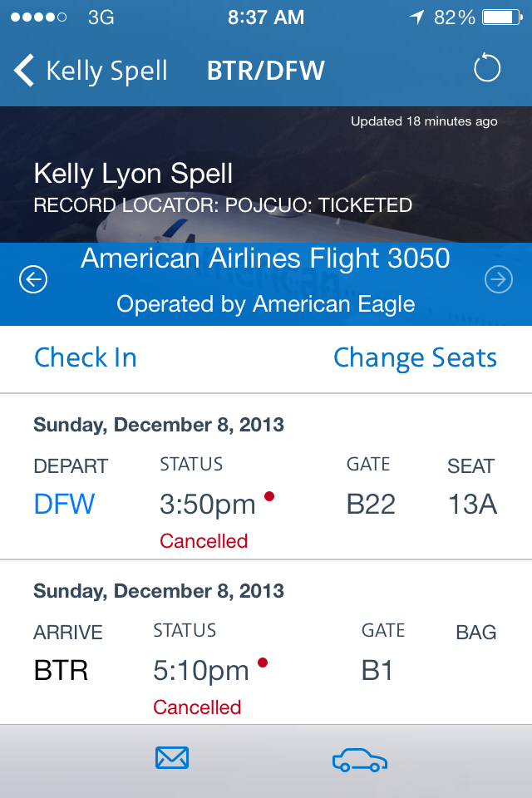532x798 pixels.
Task: Tap the battery indicator in status bar
Action: click(x=501, y=17)
